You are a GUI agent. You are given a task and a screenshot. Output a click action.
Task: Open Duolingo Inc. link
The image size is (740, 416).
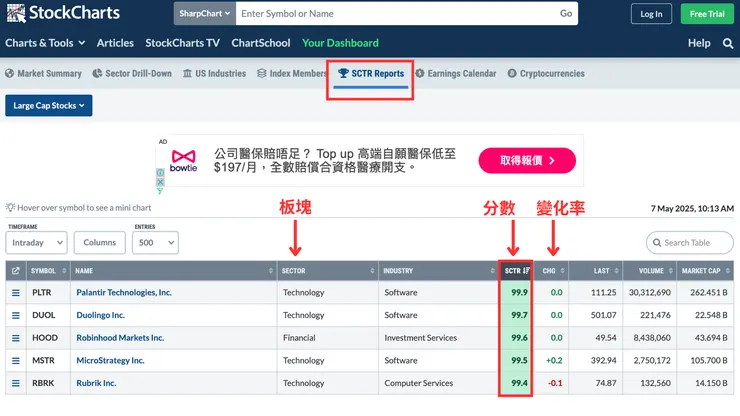coord(101,315)
